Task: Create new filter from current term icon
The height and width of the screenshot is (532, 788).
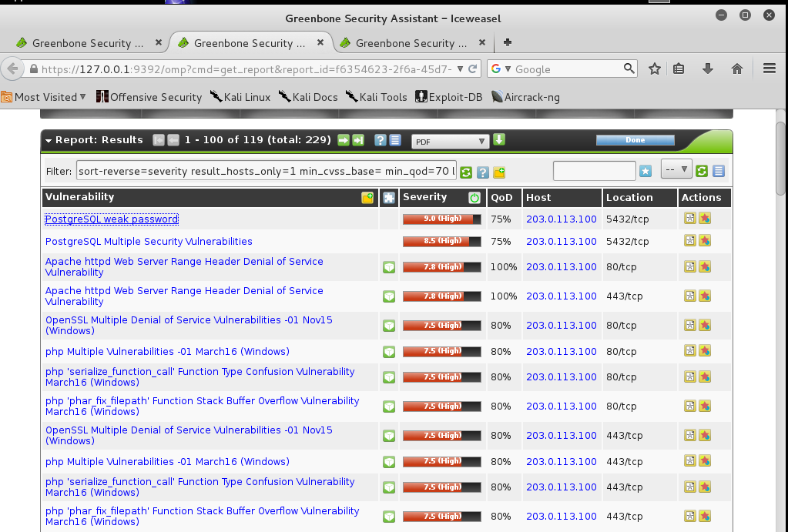Action: [499, 172]
